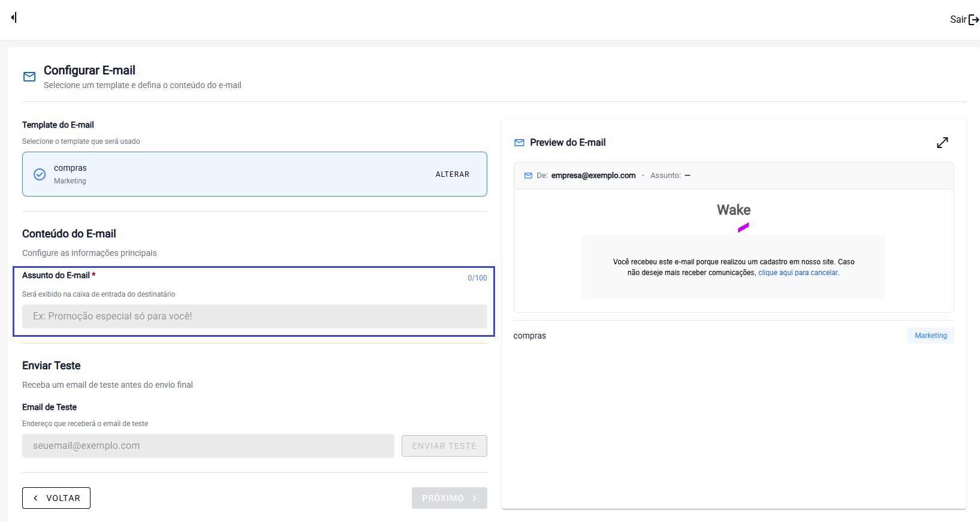Expand the email preview to fullscreen
The height and width of the screenshot is (522, 980).
[942, 143]
